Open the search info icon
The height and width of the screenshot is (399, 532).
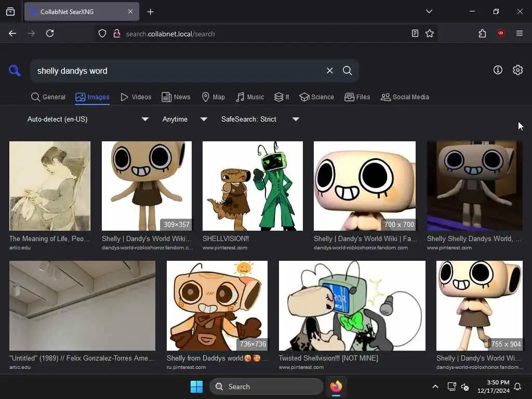498,70
